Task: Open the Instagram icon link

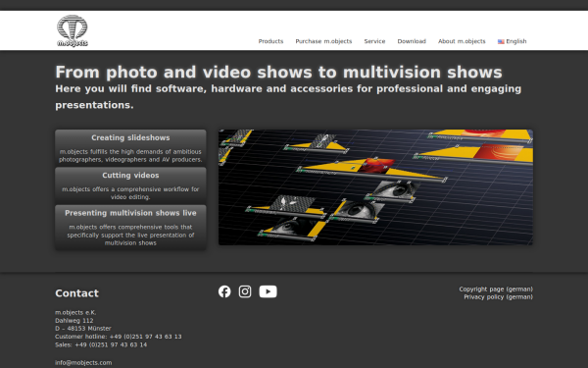Action: (245, 291)
